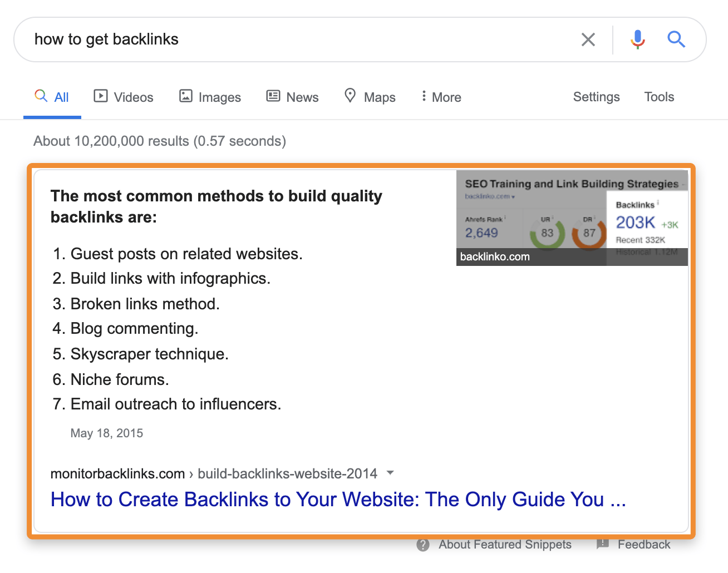Send Feedback on the featured snippet
The height and width of the screenshot is (573, 728).
644,544
